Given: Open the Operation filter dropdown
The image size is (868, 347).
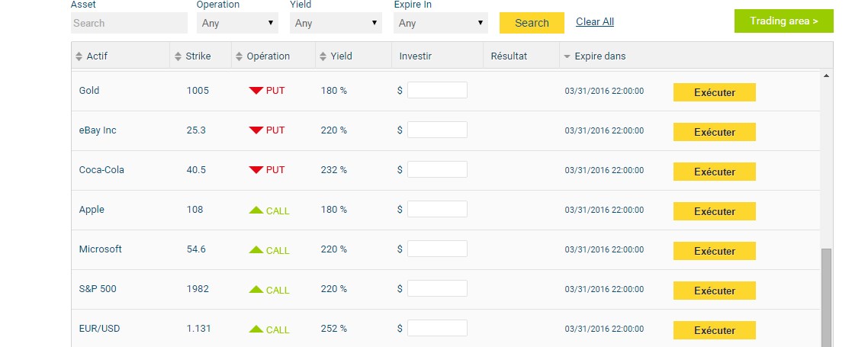Looking at the screenshot, I should pyautogui.click(x=237, y=23).
